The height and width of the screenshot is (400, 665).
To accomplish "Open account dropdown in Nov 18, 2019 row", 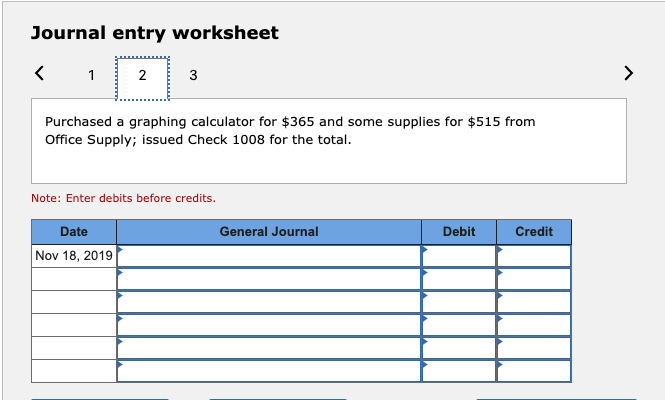I will pos(269,256).
